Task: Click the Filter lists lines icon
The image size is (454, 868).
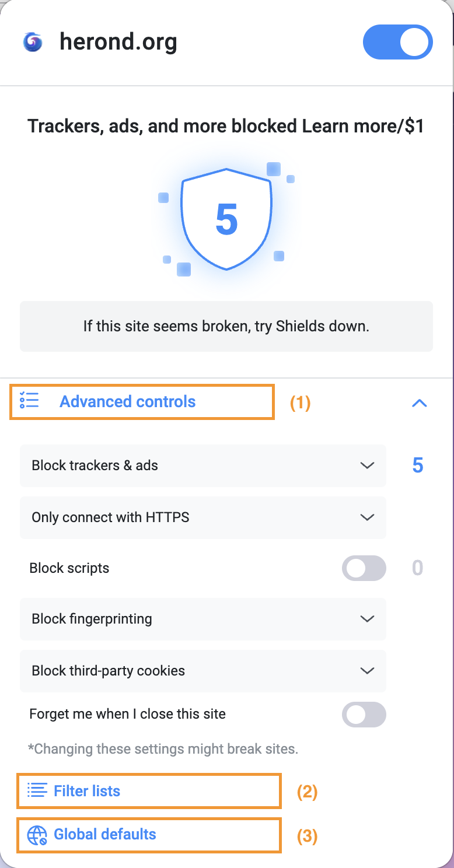Action: [37, 791]
